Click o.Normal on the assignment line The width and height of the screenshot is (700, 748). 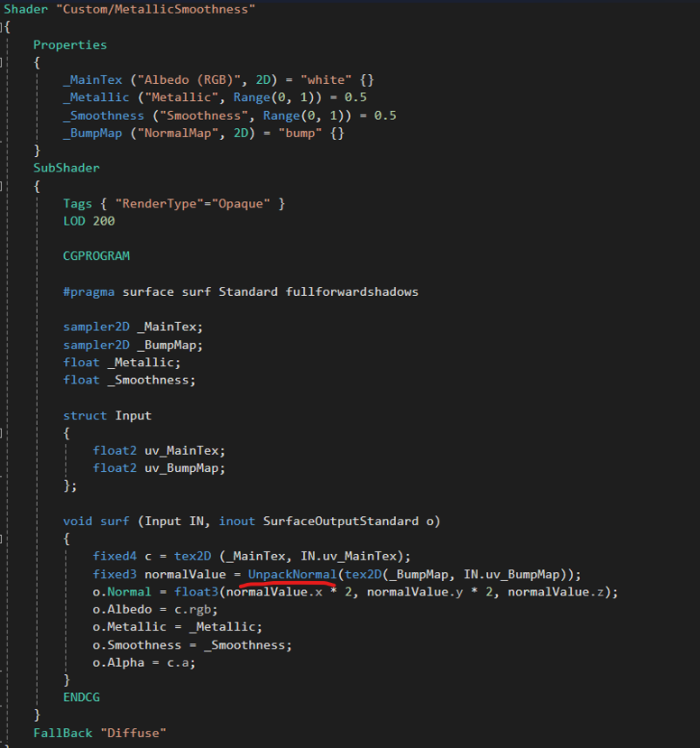click(122, 592)
